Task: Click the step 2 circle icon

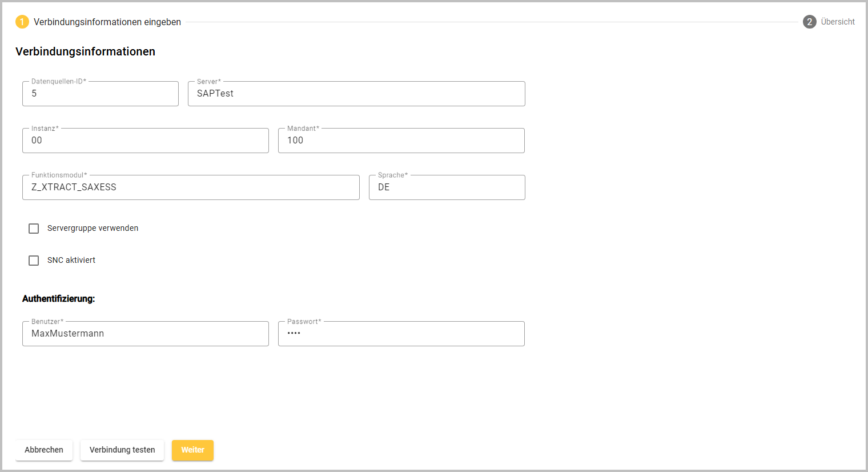Action: point(809,22)
